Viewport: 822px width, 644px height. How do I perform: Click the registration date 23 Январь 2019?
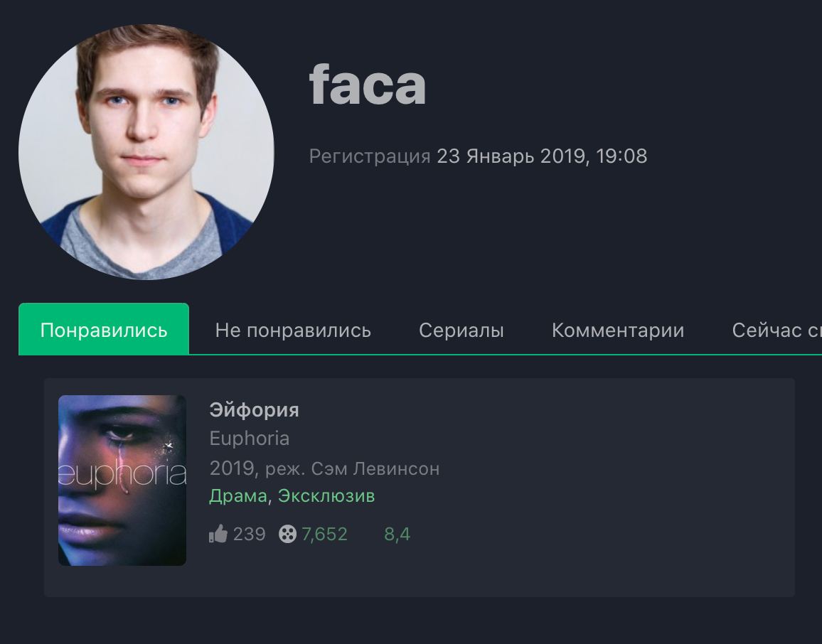(511, 156)
